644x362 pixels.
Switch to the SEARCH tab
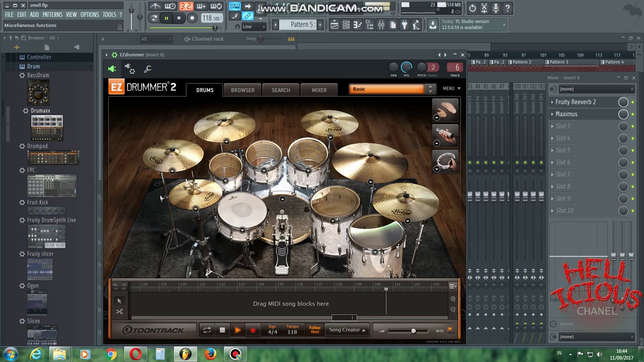tap(281, 90)
